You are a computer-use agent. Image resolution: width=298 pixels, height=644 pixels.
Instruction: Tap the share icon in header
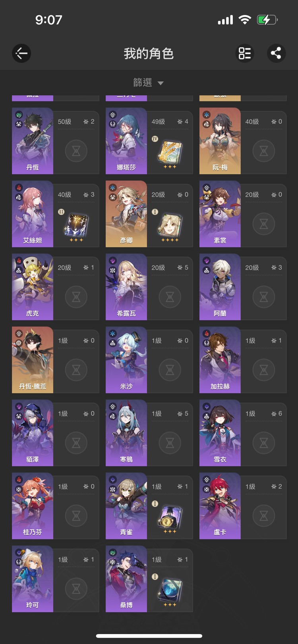276,53
